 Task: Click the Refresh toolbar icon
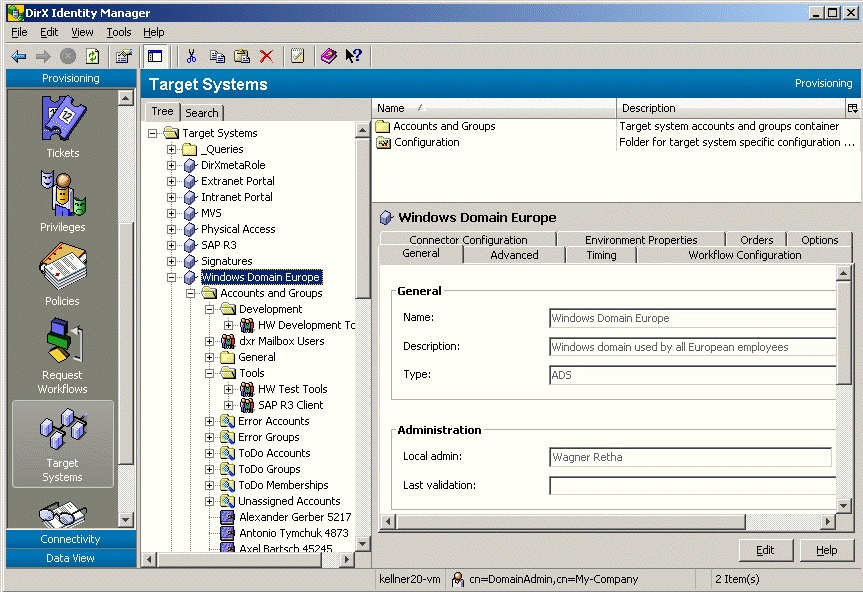(x=93, y=56)
